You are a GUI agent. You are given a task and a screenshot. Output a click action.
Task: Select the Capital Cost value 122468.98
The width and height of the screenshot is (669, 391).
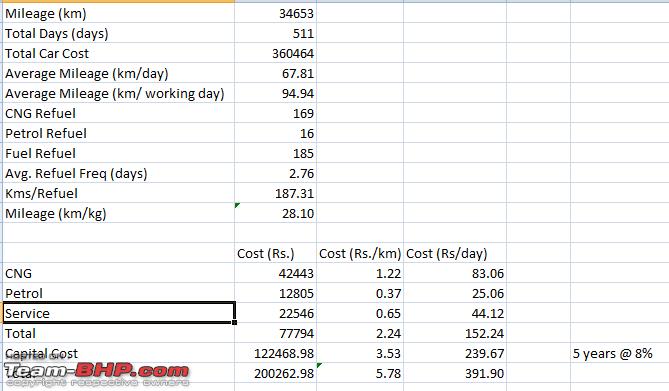[x=276, y=353]
